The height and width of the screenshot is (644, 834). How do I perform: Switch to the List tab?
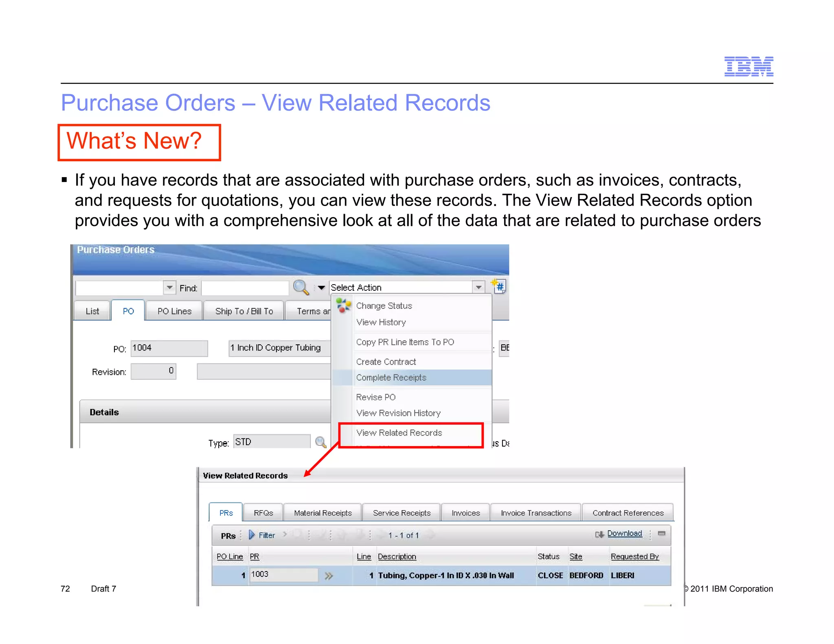point(92,311)
